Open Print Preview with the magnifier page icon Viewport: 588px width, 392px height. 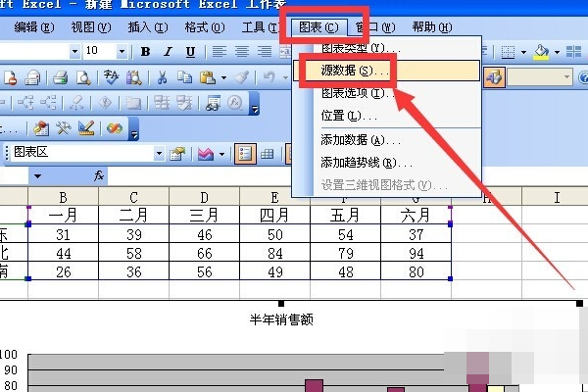pos(83,77)
